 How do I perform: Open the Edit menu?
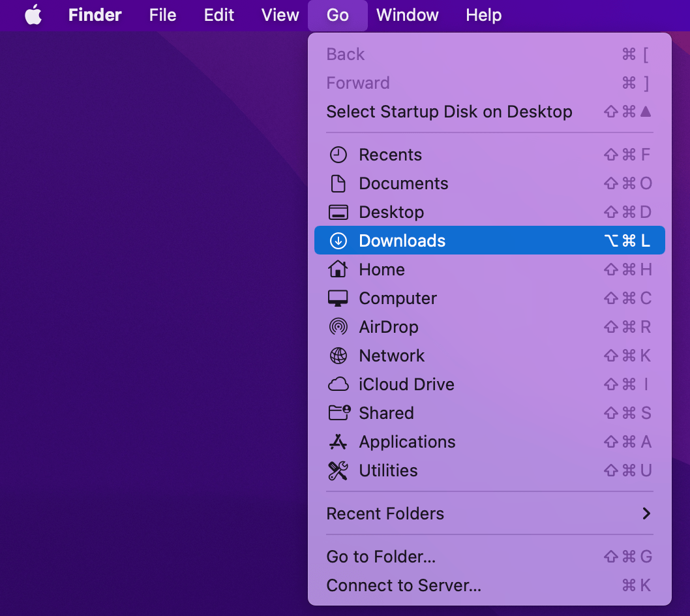coord(218,15)
